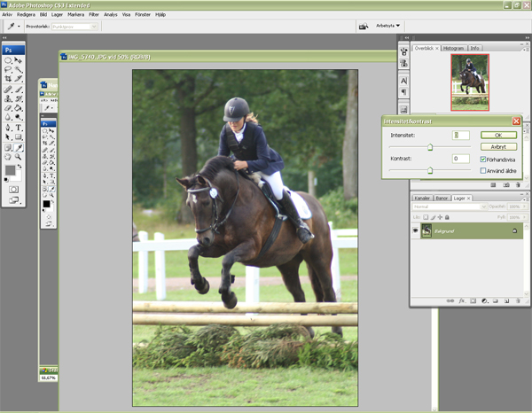Select the Clone Stamp tool
Image resolution: width=532 pixels, height=413 pixels.
[8, 98]
